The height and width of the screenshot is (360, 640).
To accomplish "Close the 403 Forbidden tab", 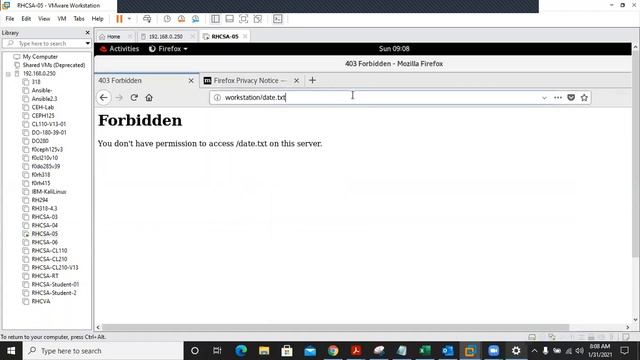I will [x=191, y=81].
